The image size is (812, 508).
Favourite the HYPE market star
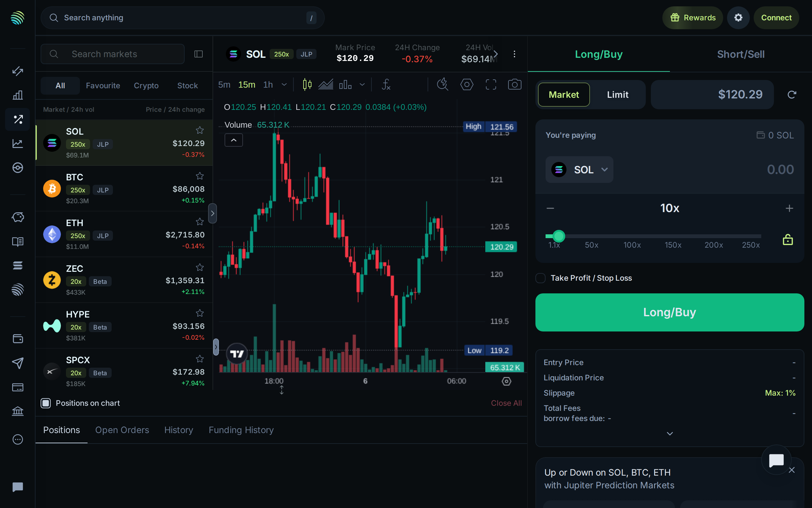200,313
